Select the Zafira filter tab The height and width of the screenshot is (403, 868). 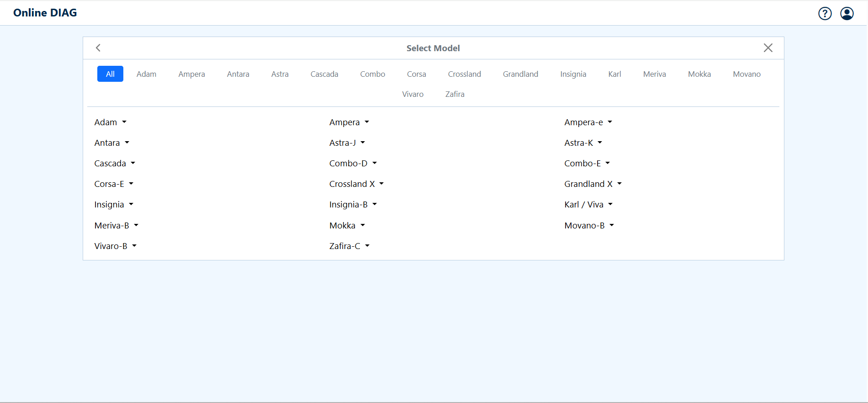tap(455, 94)
